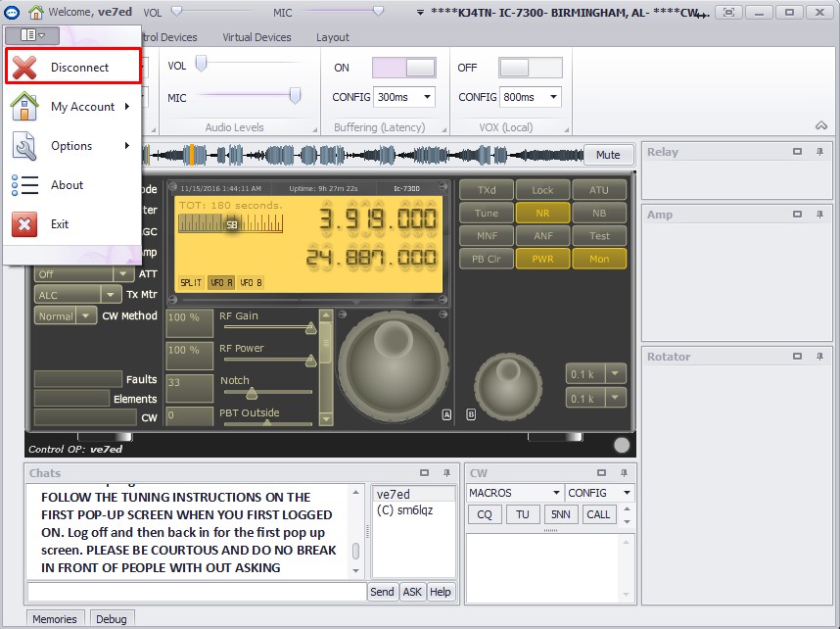Click the VFO A indicator beside the tuning knob
840x629 pixels.
[446, 414]
